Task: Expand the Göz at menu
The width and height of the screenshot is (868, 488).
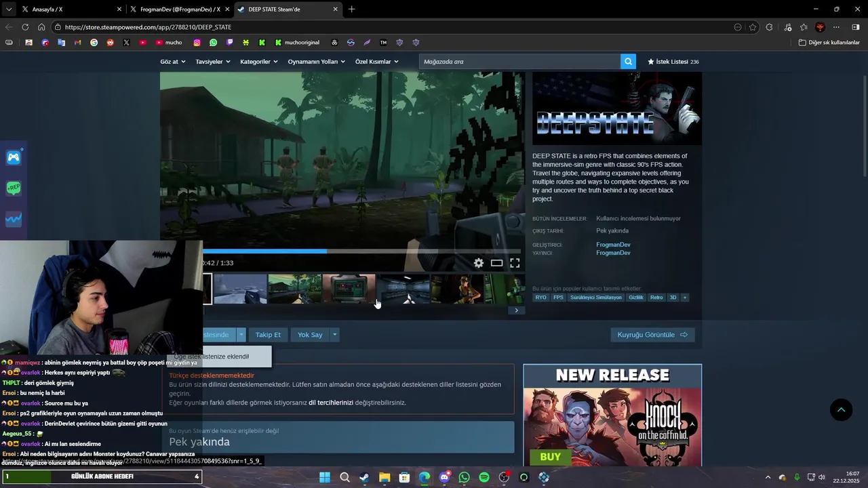Action: (173, 62)
